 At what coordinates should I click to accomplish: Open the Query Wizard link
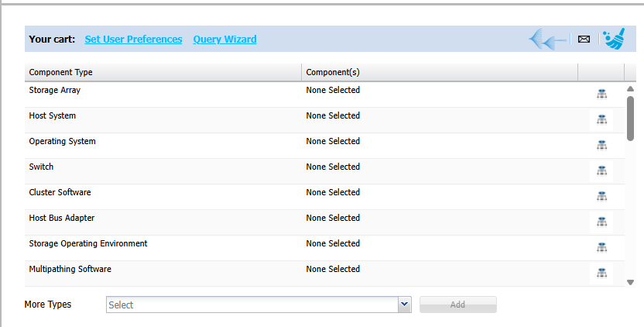pyautogui.click(x=224, y=39)
